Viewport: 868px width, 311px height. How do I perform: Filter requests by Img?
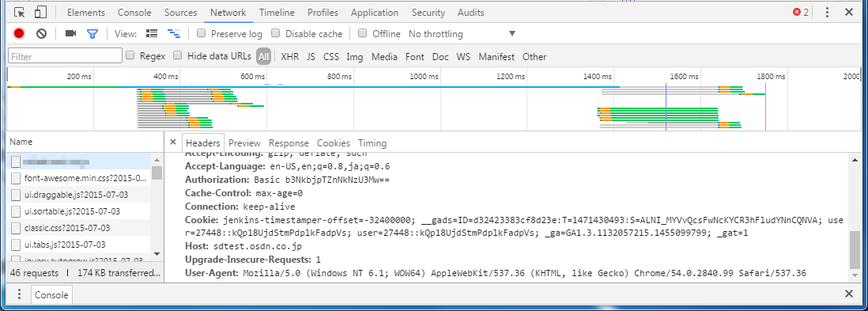(355, 56)
